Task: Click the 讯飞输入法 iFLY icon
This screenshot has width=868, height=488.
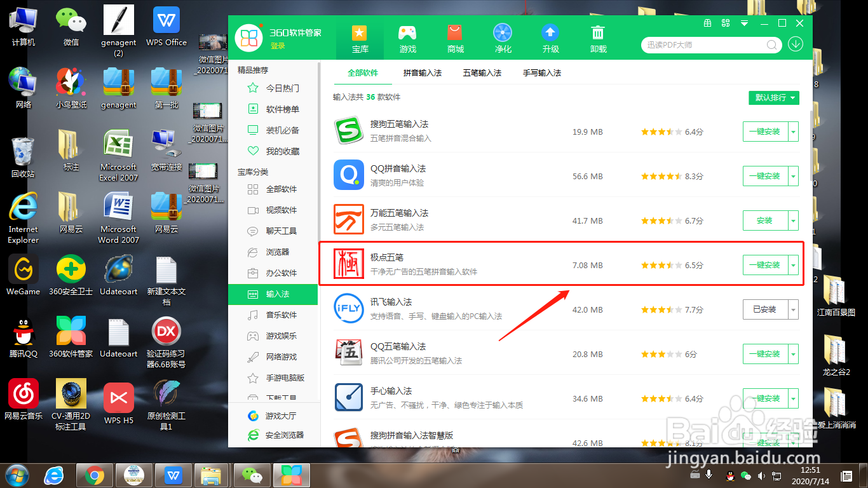Action: coord(348,309)
